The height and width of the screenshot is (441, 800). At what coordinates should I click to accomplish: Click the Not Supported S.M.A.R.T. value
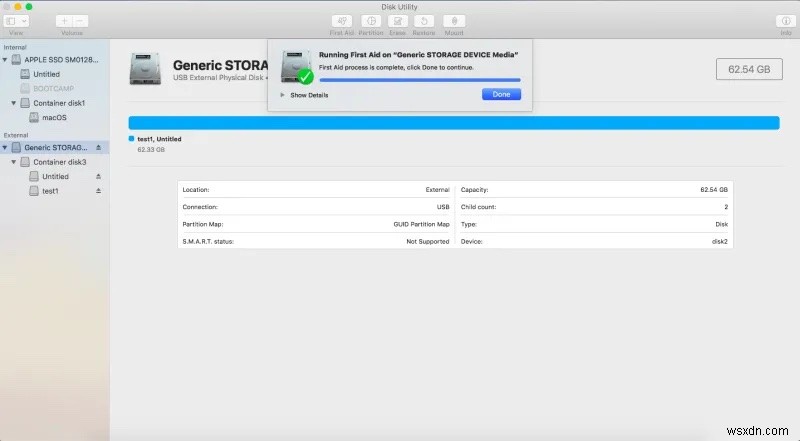(428, 241)
